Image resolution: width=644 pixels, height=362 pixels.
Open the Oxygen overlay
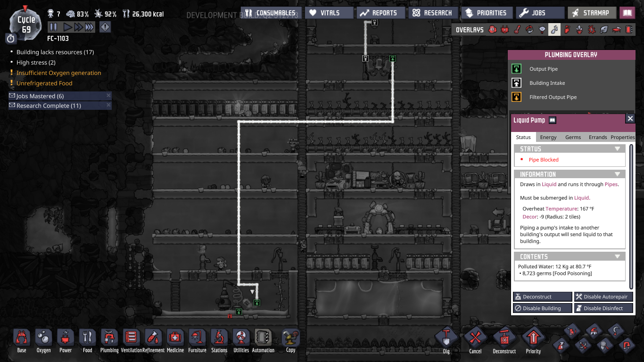(x=493, y=30)
